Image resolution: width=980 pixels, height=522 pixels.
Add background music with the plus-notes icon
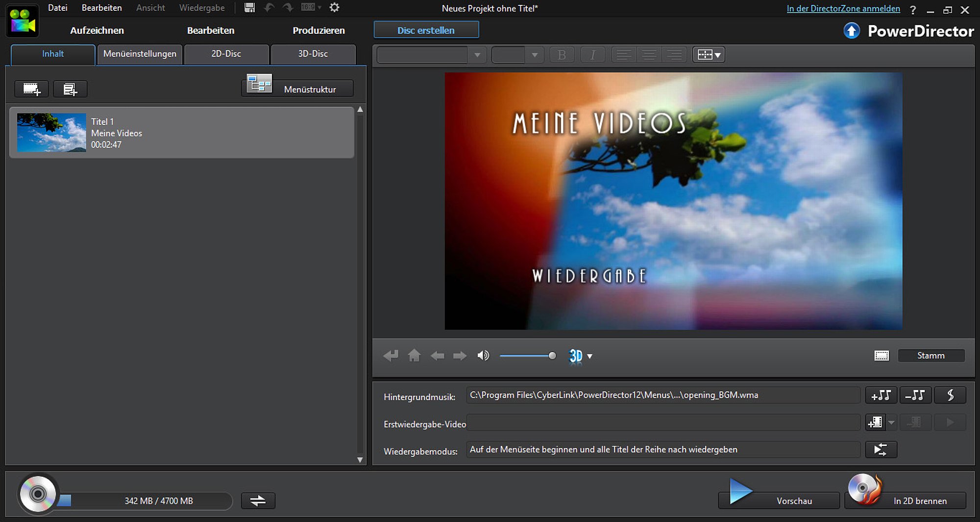click(881, 395)
